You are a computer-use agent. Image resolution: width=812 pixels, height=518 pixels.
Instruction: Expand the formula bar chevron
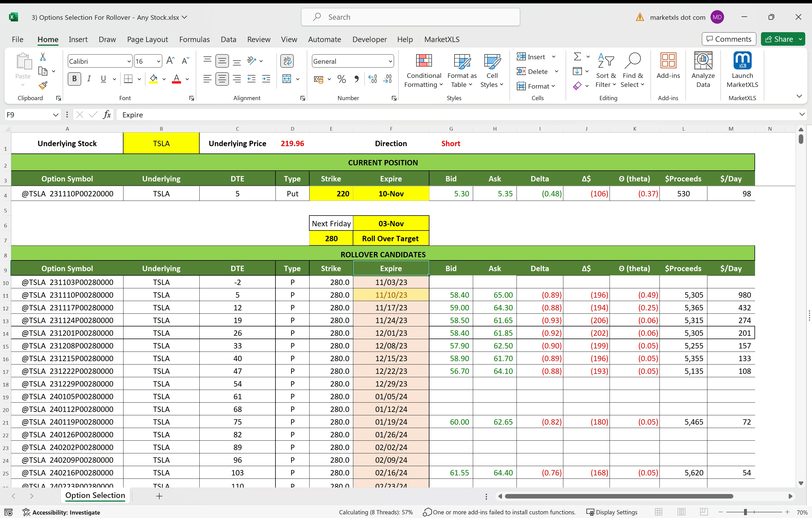tap(802, 114)
